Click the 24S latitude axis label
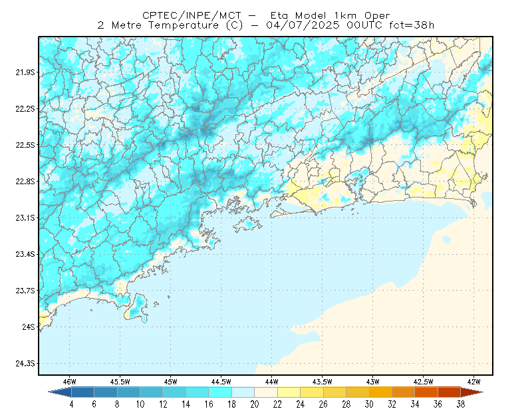Viewport: 532px width, 411px height. (x=29, y=327)
